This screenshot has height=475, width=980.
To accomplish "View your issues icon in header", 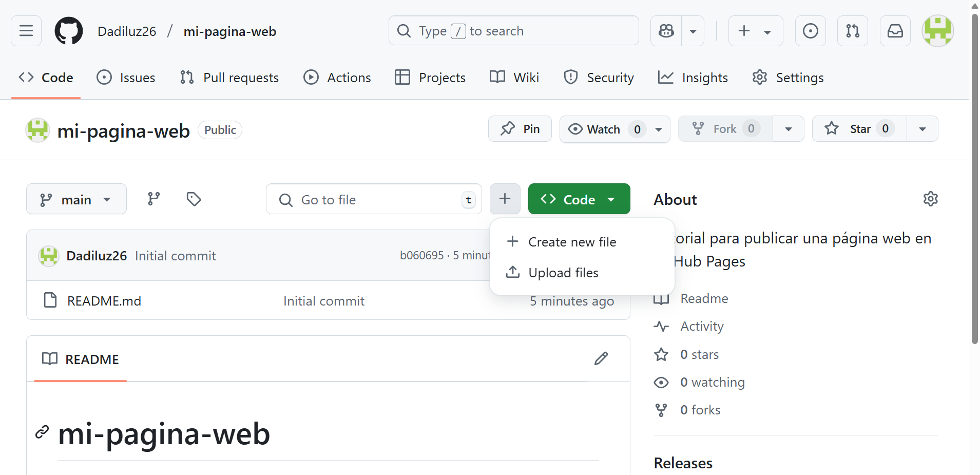I will click(x=811, y=31).
